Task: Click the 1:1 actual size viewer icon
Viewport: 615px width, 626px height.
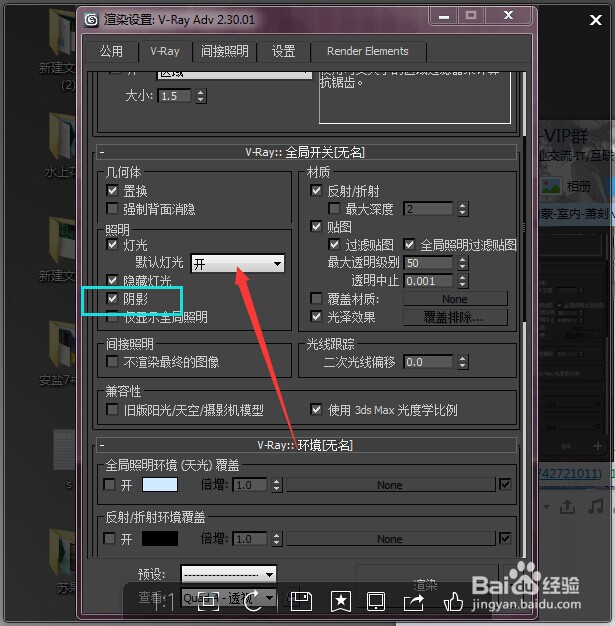Action: (x=163, y=602)
